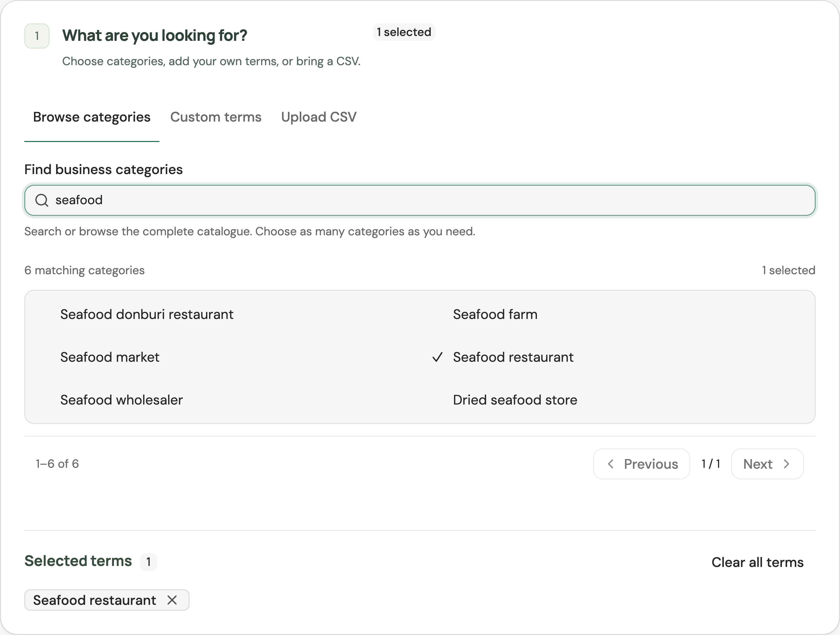This screenshot has width=840, height=635.
Task: Click the Find business categories label
Action: pyautogui.click(x=103, y=169)
